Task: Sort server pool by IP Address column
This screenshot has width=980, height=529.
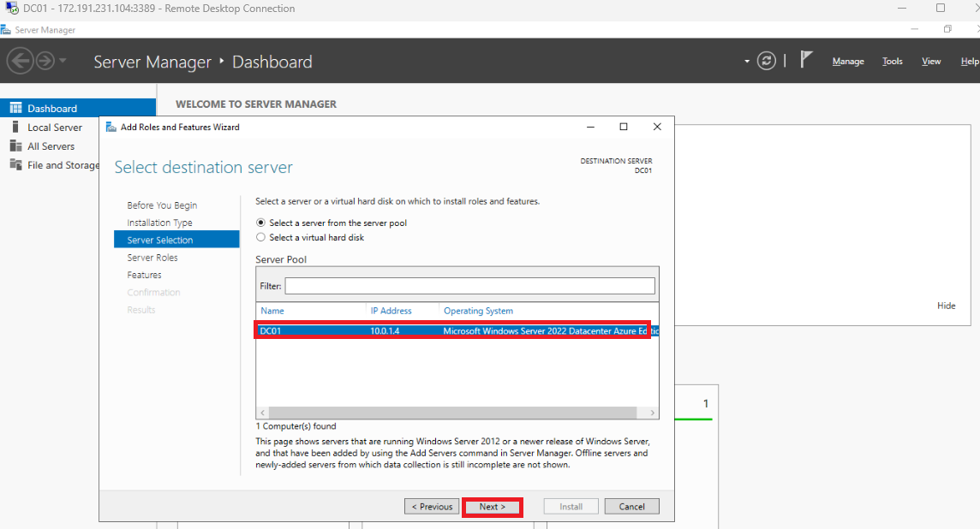Action: click(391, 311)
